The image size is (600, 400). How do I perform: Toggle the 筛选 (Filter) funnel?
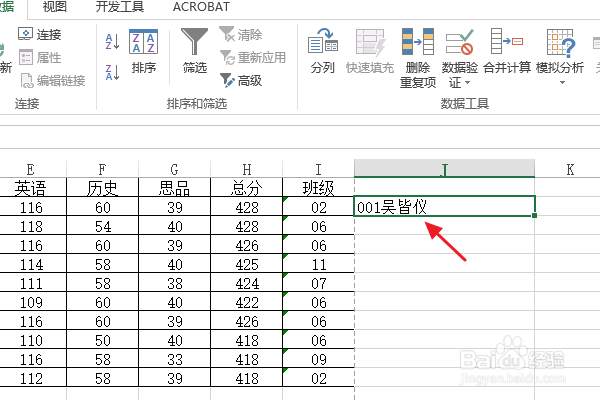point(194,51)
